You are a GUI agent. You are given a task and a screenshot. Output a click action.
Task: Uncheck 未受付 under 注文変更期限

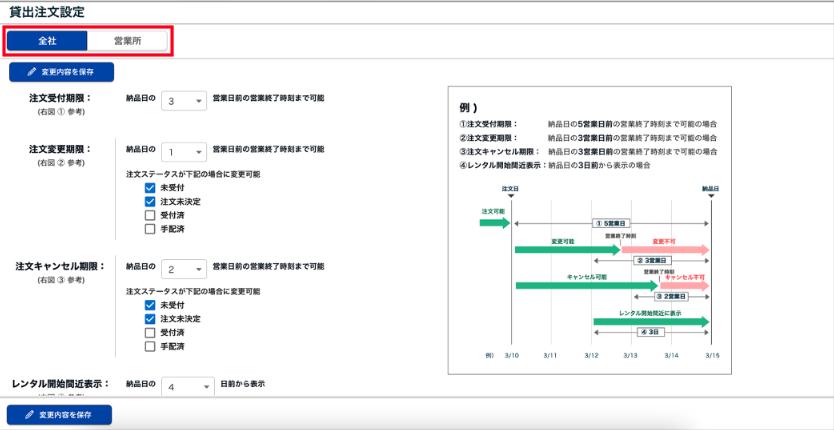[x=150, y=188]
